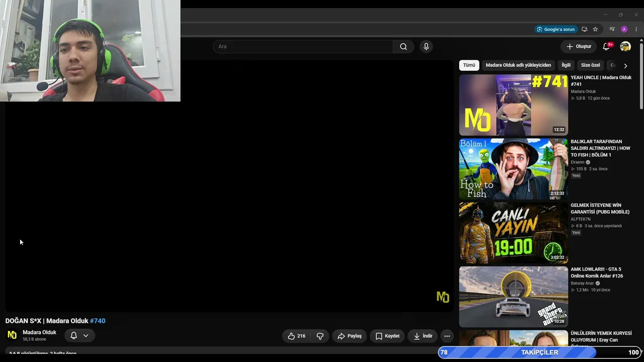This screenshot has height=362, width=644.
Task: Open the account avatar menu
Action: coord(625,46)
